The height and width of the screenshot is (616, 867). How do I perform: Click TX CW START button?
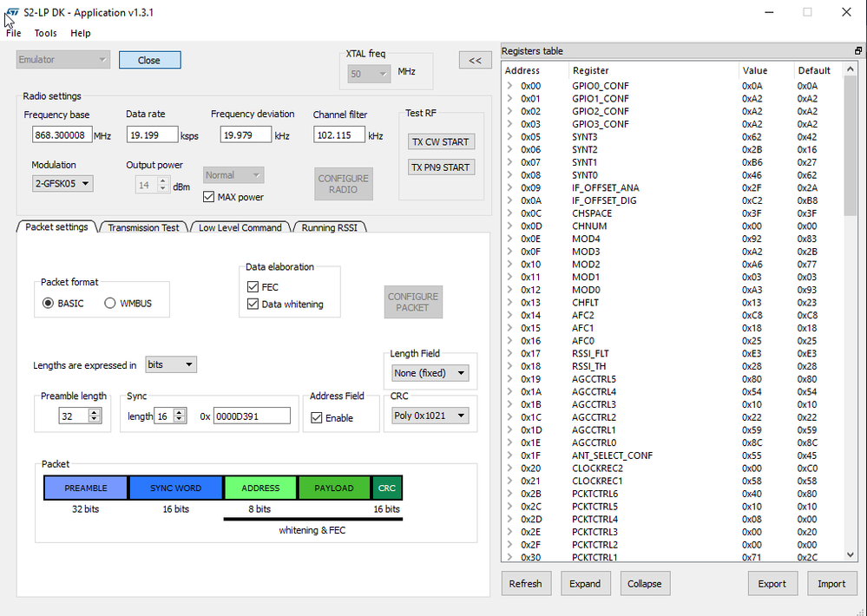tap(441, 142)
